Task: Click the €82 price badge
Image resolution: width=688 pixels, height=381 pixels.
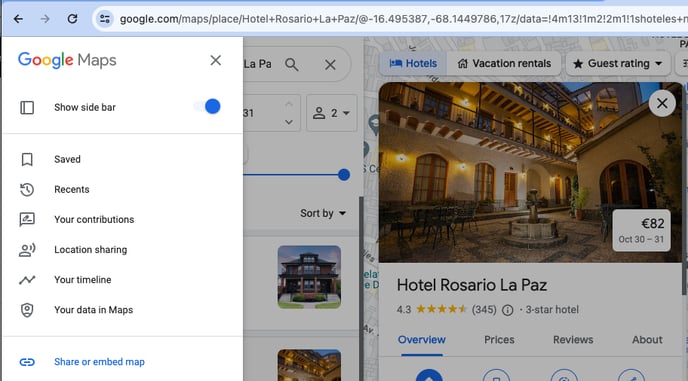Action: 641,230
